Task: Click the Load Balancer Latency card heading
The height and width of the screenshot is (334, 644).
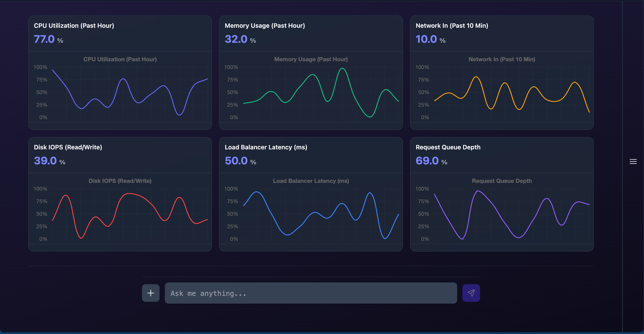Action: pyautogui.click(x=266, y=147)
